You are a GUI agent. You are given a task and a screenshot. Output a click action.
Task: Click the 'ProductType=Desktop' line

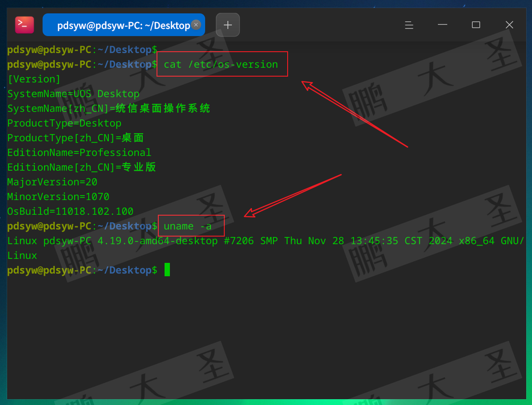[x=65, y=123]
